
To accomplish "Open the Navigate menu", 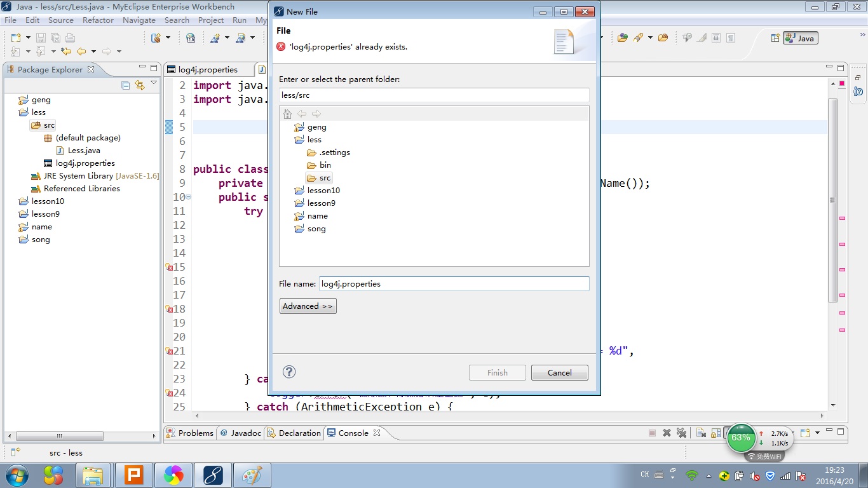I will coord(139,20).
